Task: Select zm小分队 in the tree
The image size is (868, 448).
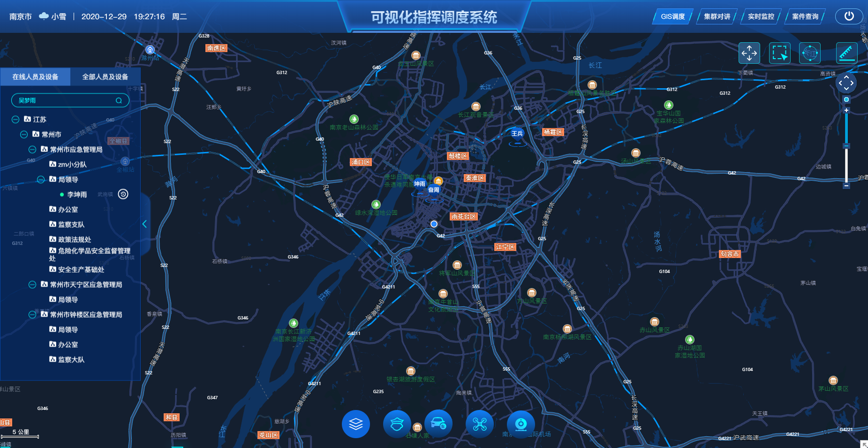Action: [x=72, y=164]
